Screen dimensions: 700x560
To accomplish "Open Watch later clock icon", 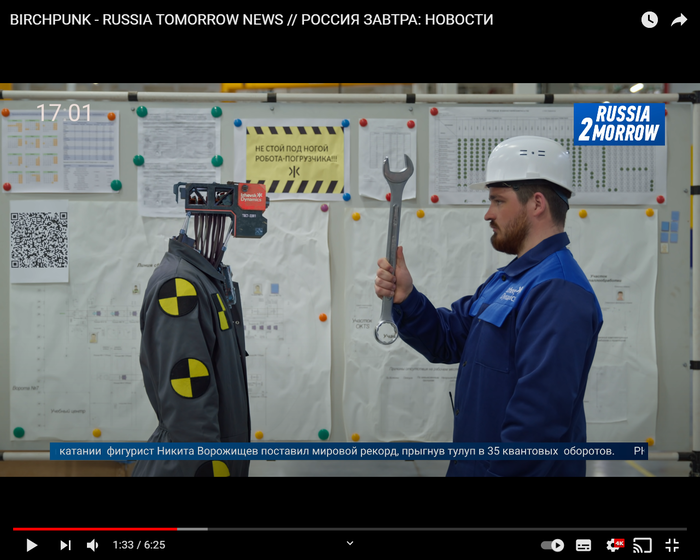I will tap(649, 20).
